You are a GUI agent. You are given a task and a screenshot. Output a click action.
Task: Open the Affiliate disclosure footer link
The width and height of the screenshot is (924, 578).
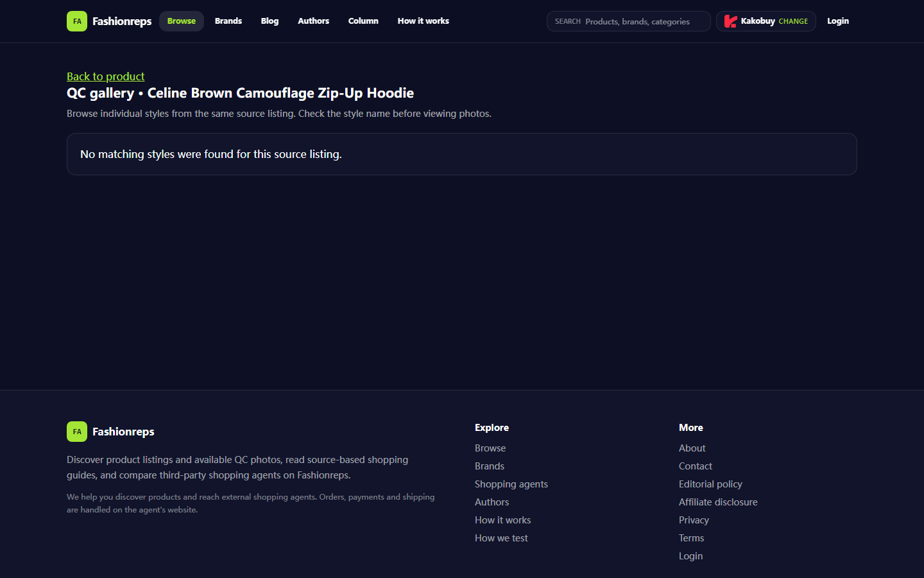(718, 502)
